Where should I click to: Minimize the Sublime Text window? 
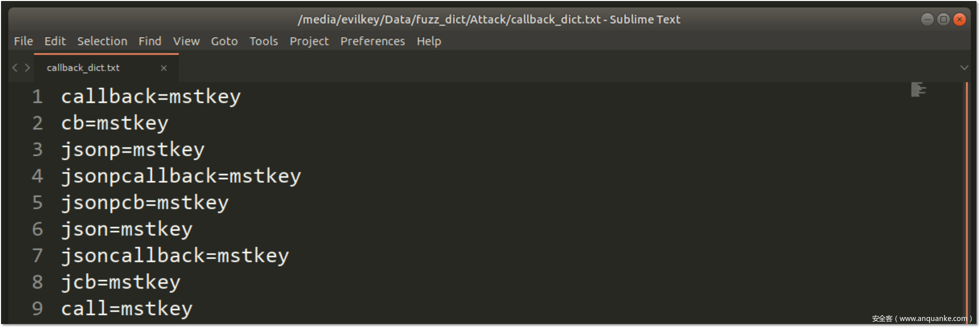(x=927, y=19)
